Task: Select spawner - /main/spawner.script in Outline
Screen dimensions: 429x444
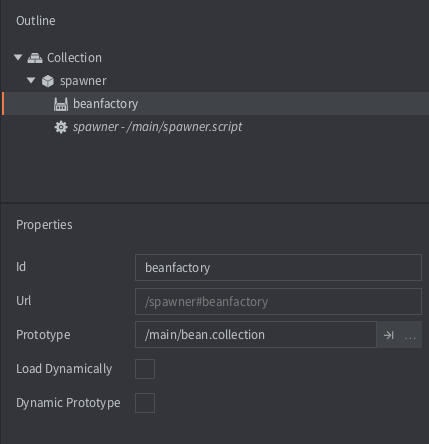Action: pyautogui.click(x=157, y=127)
